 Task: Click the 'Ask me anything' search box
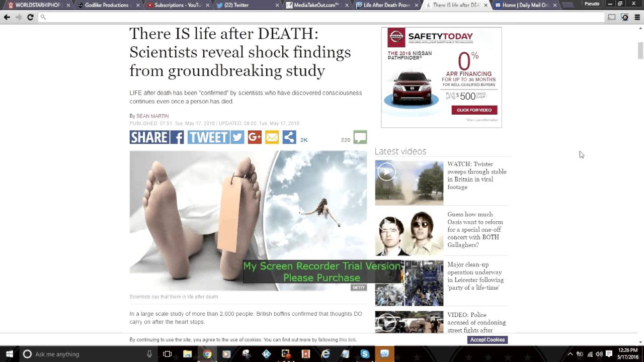(80, 354)
